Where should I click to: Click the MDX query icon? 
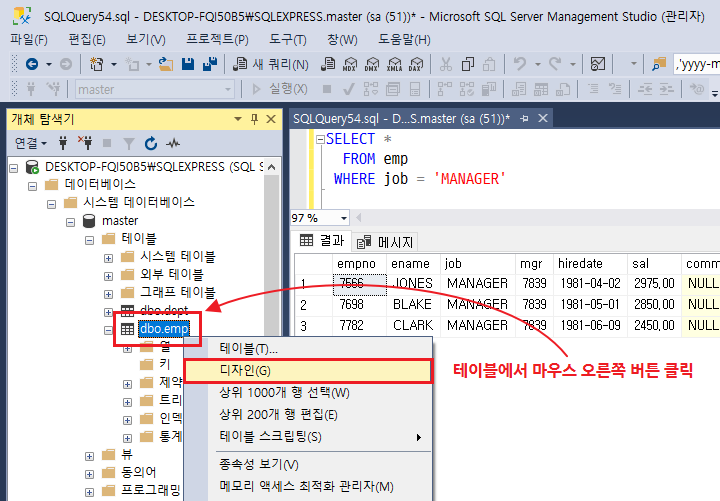point(350,64)
